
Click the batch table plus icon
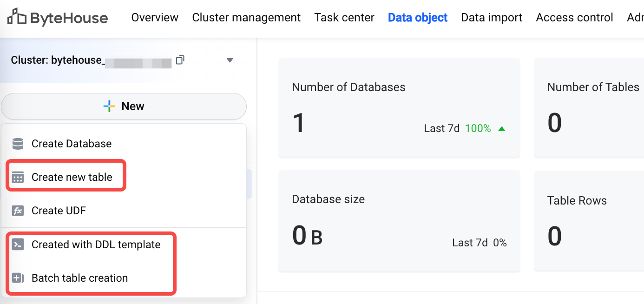[18, 278]
